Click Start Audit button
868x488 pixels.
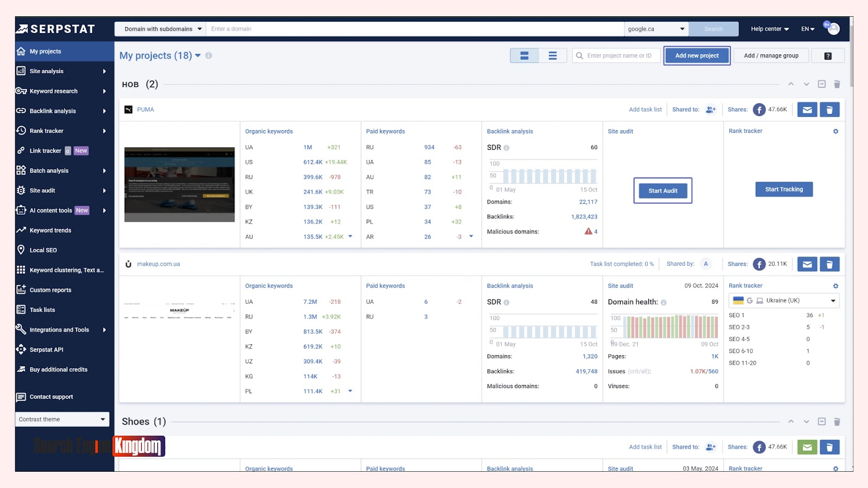[663, 191]
